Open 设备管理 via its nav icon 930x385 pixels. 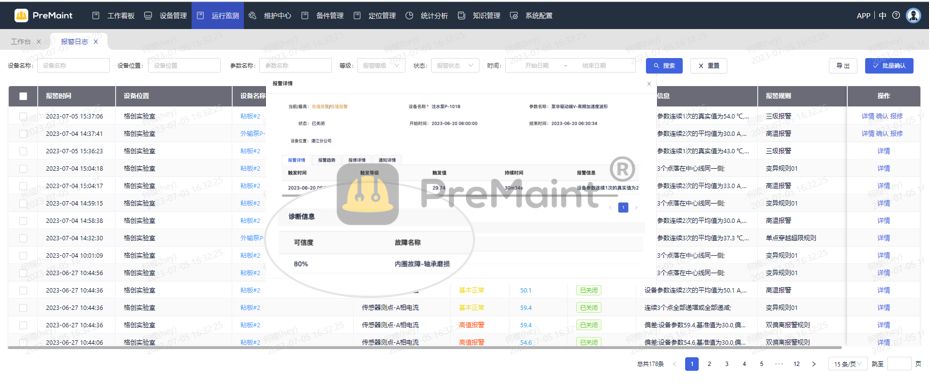(x=148, y=16)
